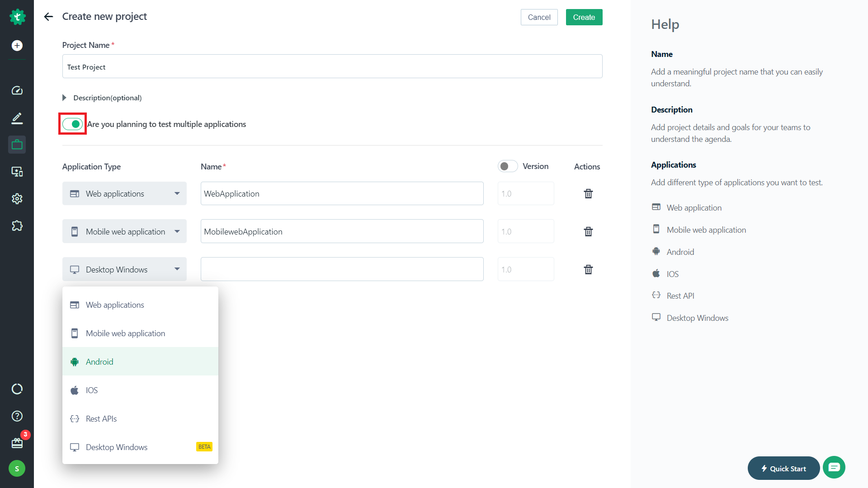Toggle the Version switch
868x488 pixels.
click(x=508, y=166)
